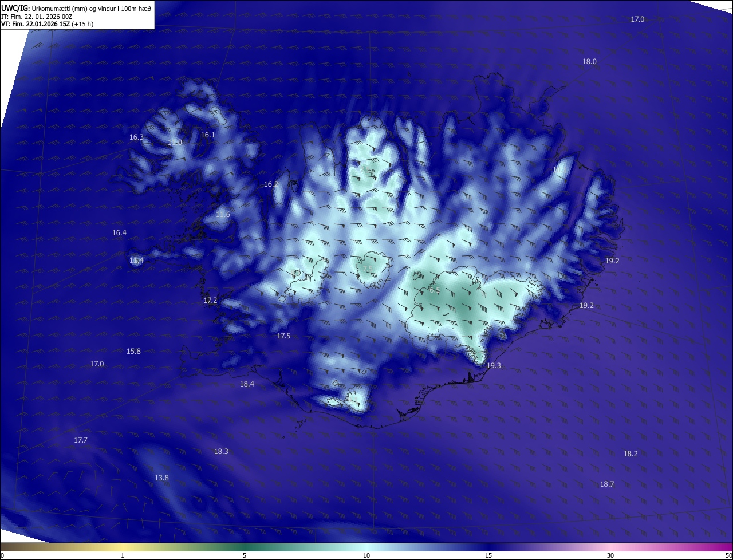Select the 6.5 value on the glacier

(435, 290)
